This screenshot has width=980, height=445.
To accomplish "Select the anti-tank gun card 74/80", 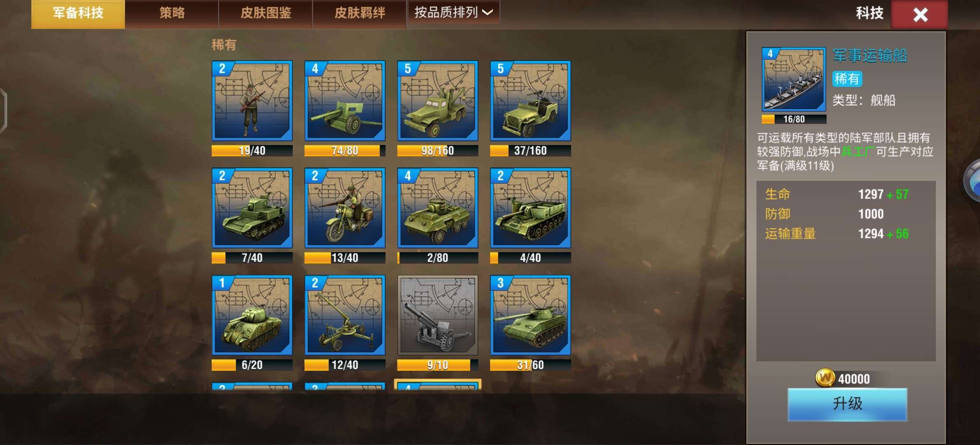I will click(x=345, y=101).
